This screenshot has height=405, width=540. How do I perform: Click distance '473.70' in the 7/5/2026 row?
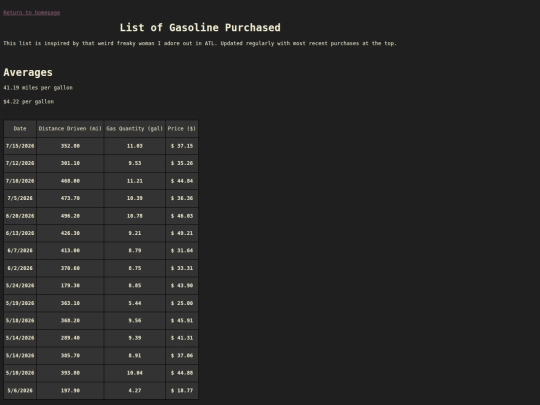click(x=70, y=198)
